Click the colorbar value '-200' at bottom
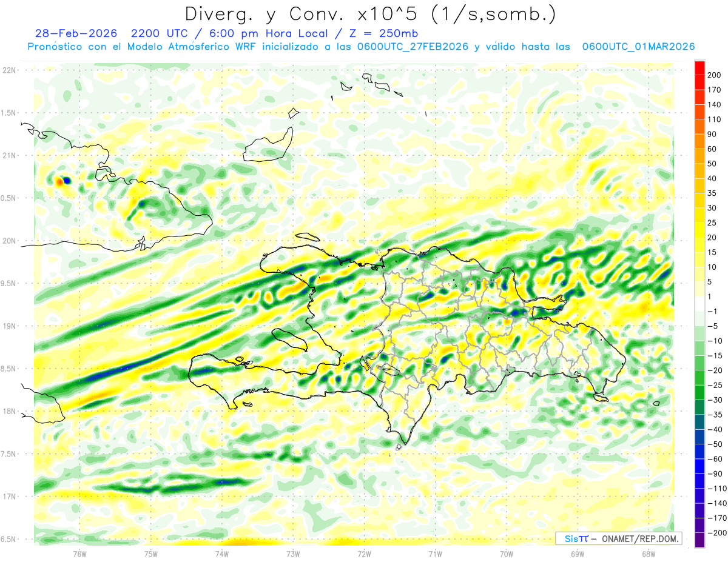Image resolution: width=728 pixels, height=562 pixels. 718,532
